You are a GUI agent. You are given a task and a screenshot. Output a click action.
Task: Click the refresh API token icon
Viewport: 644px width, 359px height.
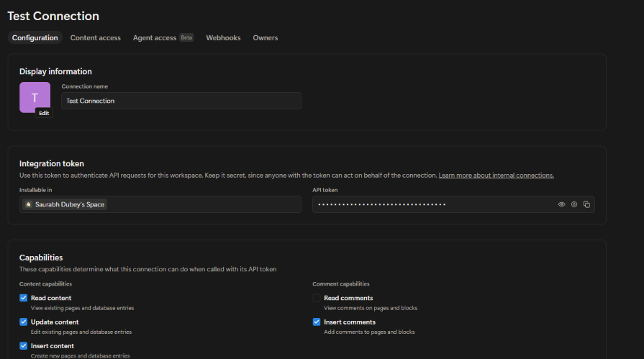click(574, 204)
